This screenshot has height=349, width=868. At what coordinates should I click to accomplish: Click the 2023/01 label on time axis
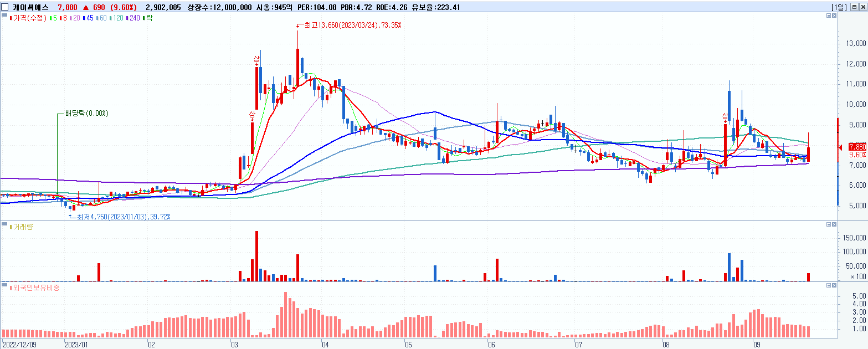click(x=77, y=344)
